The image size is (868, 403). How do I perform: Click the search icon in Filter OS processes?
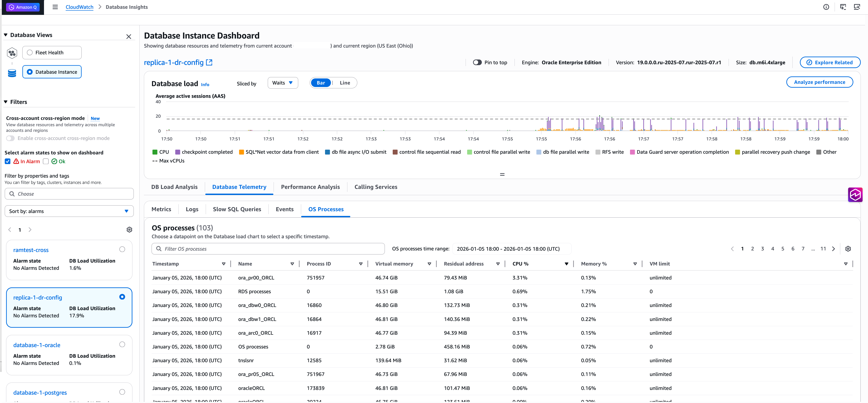point(159,249)
